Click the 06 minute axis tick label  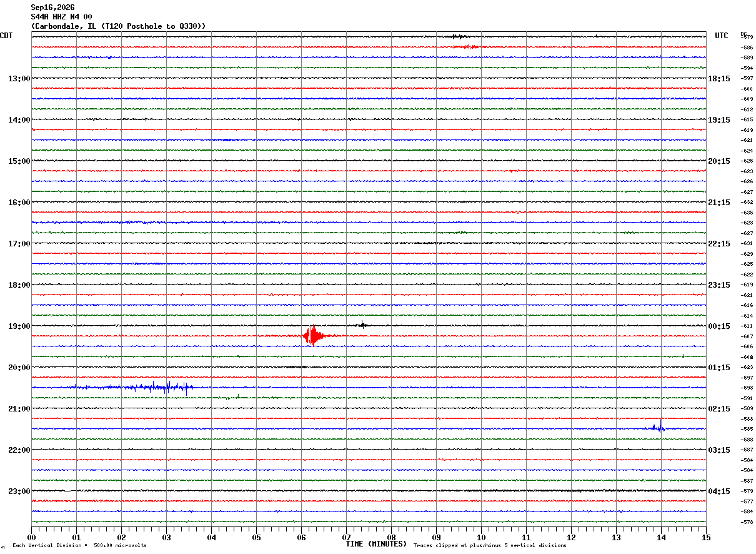coord(301,537)
